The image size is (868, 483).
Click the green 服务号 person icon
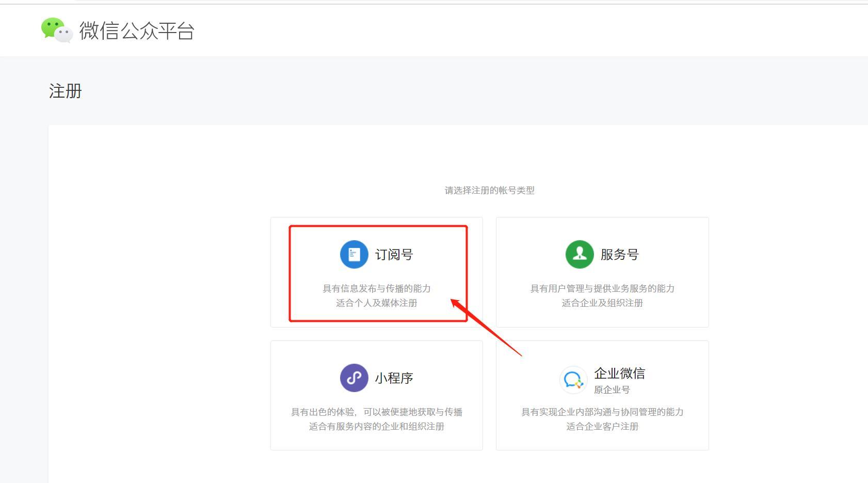580,254
